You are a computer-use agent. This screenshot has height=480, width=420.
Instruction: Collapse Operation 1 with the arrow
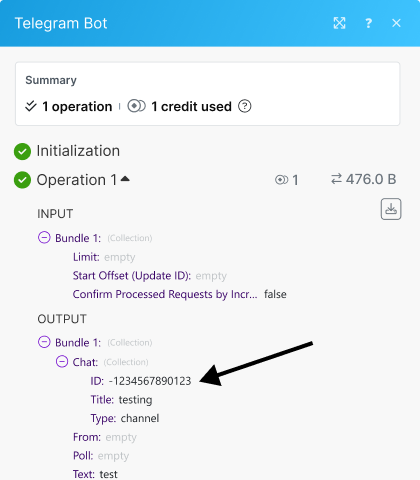[x=125, y=179]
